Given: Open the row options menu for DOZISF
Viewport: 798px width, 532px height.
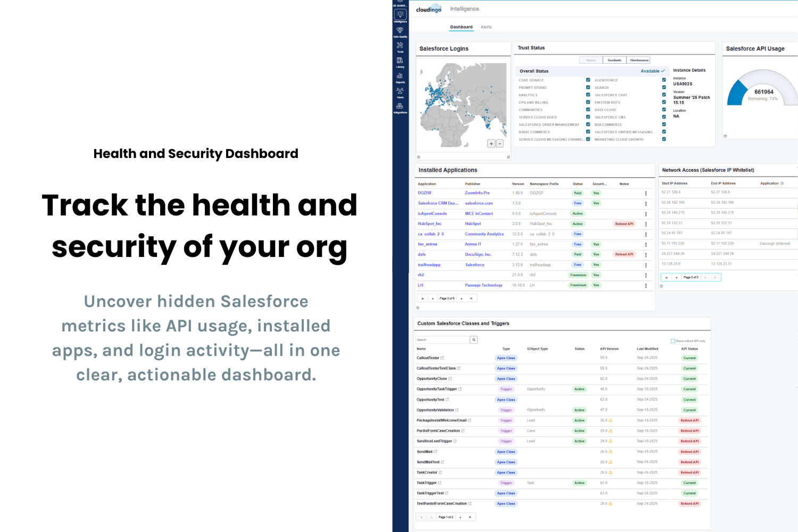Looking at the screenshot, I should click(x=646, y=193).
